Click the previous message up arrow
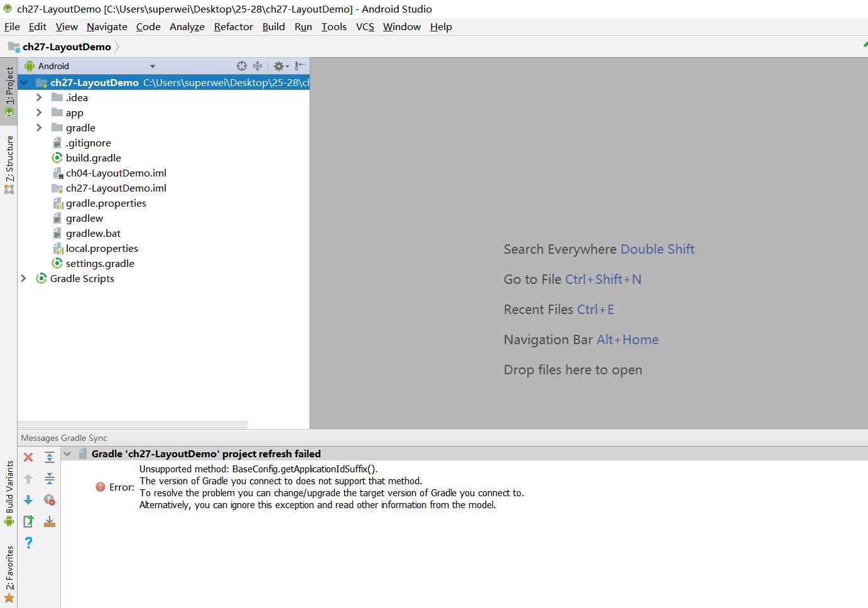Viewport: 868px width, 608px height. (x=28, y=479)
